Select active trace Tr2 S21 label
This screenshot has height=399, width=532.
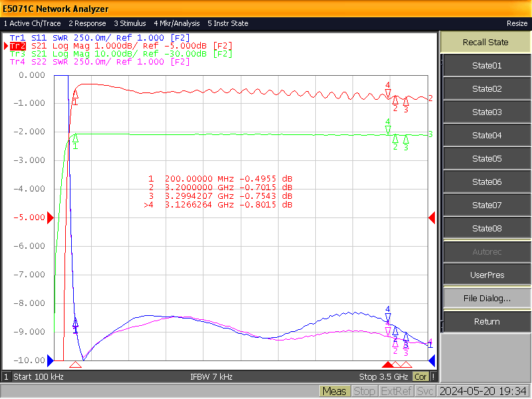(x=121, y=46)
